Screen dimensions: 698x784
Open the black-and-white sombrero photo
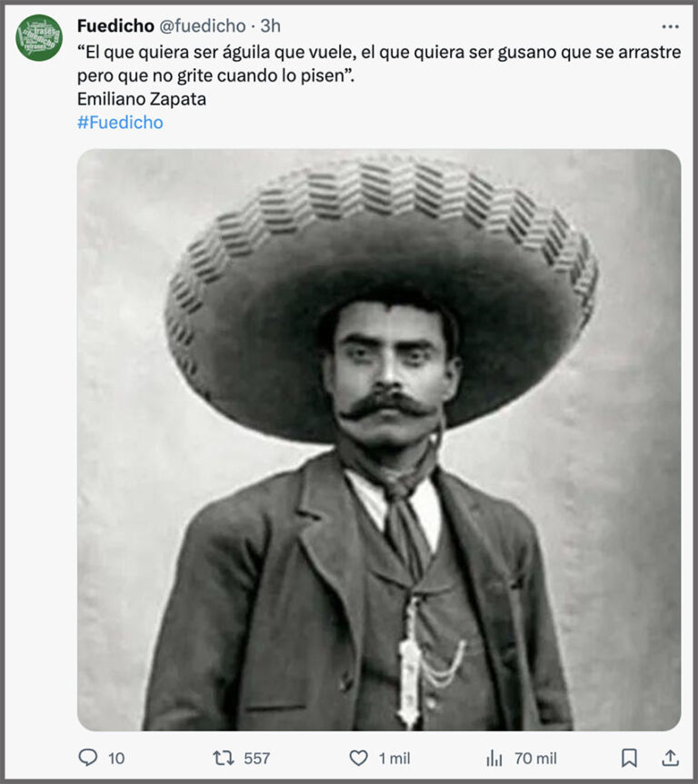tap(379, 440)
